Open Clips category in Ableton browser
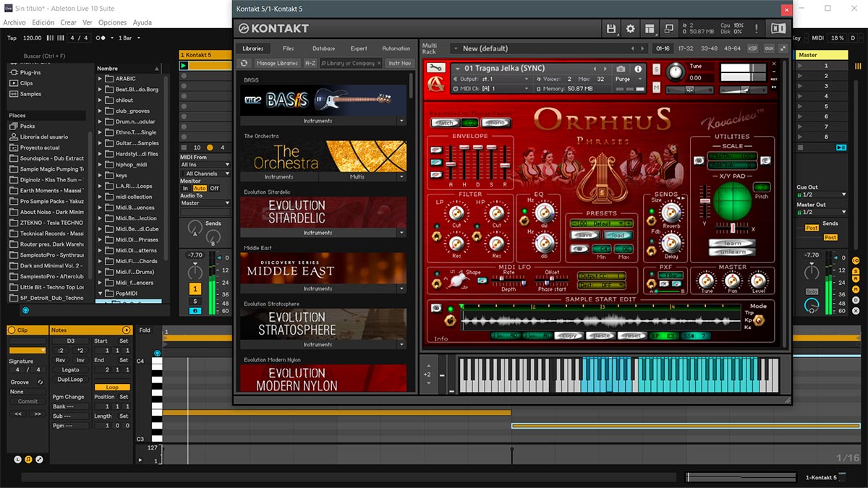Screen dimensions: 868x488 coord(25,83)
